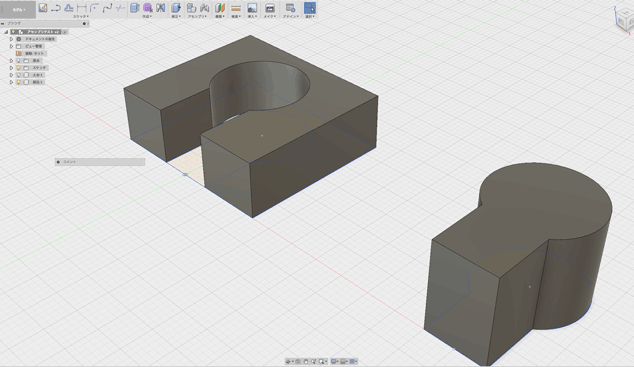Toggle visibility lightbulb for スケッチ folder
The width and height of the screenshot is (634, 367).
(x=18, y=68)
